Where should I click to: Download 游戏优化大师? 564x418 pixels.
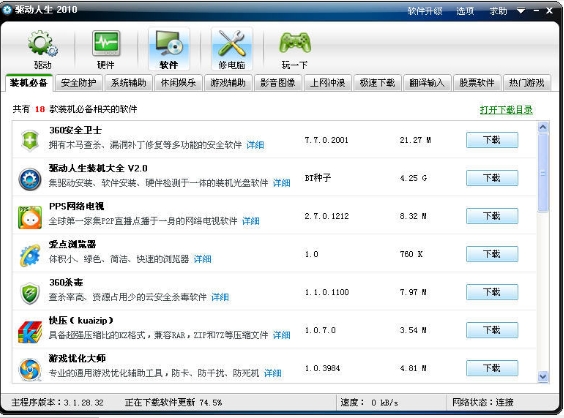492,368
